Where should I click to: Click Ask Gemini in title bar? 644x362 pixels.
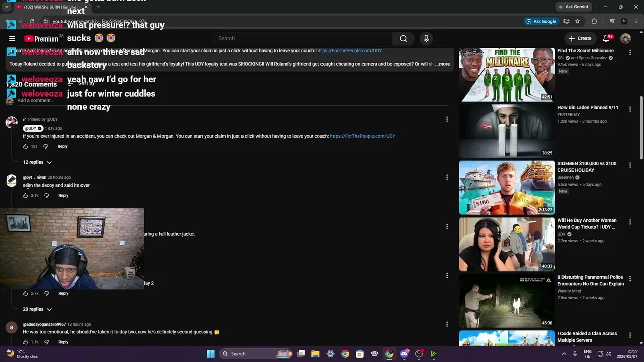coord(573,7)
